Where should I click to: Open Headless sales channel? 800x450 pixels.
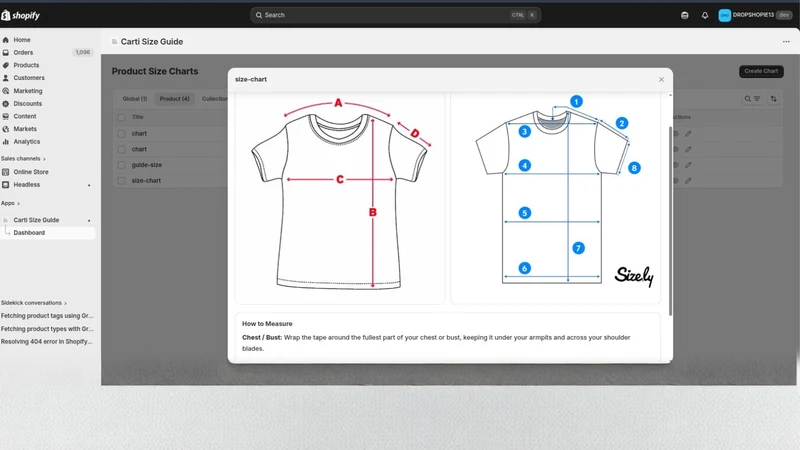coord(27,185)
